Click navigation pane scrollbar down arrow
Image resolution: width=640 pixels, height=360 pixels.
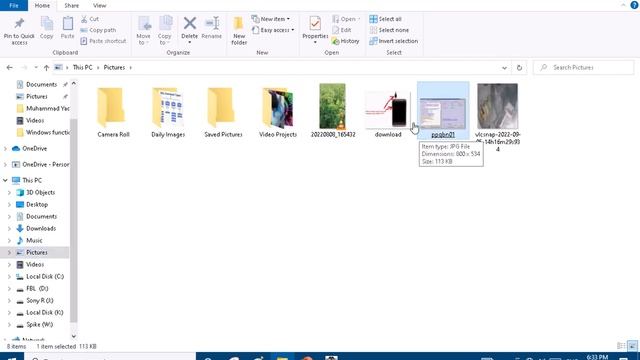tap(73, 336)
